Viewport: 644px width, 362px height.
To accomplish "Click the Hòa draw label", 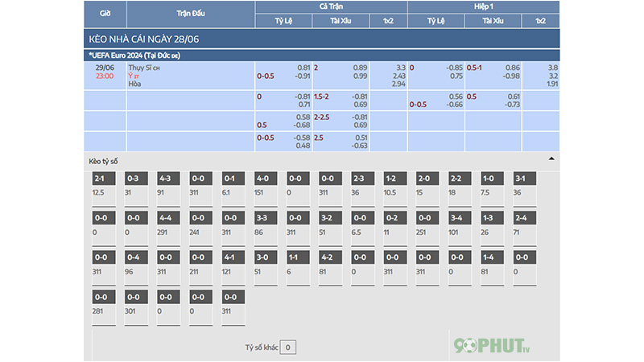I will tap(134, 84).
